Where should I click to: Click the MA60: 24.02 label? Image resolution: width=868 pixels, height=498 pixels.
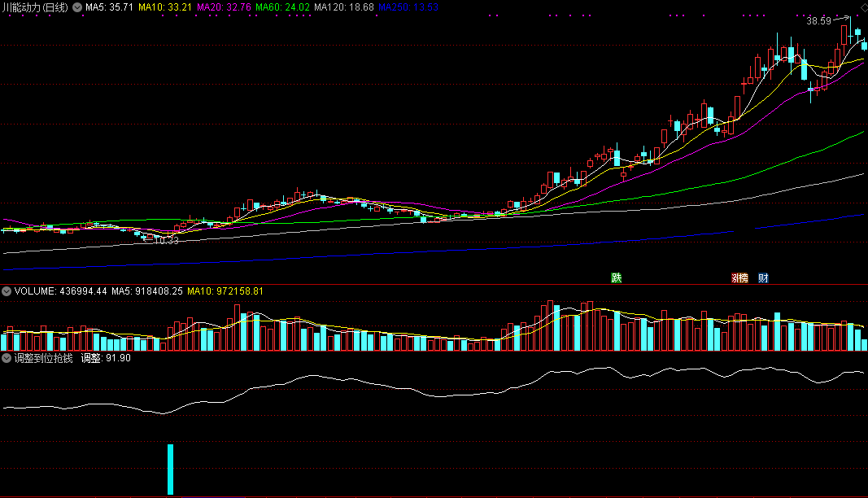(282, 8)
